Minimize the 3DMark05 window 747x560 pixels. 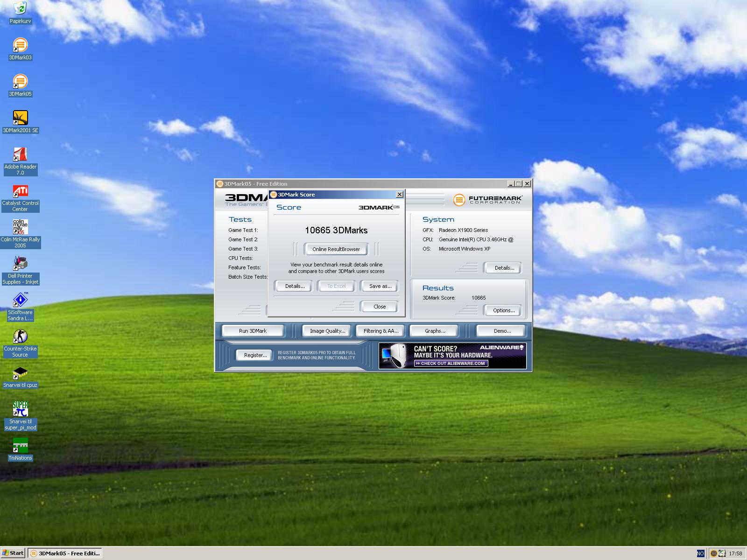[511, 184]
